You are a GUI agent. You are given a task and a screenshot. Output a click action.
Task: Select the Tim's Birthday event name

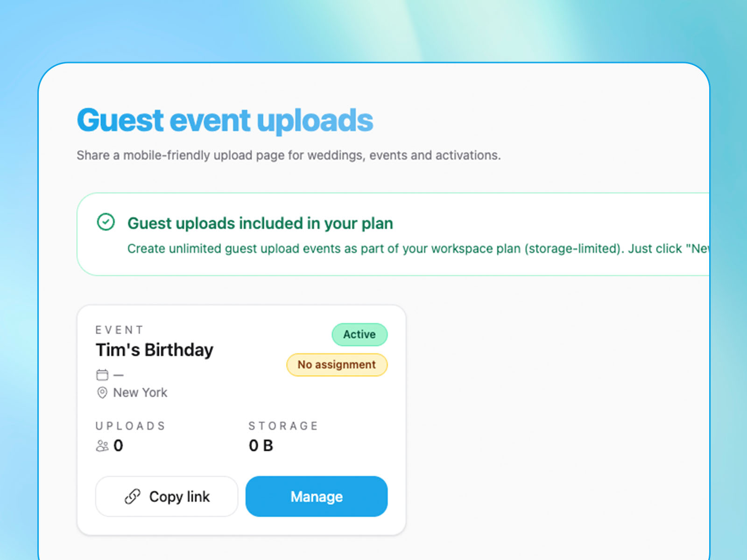154,350
